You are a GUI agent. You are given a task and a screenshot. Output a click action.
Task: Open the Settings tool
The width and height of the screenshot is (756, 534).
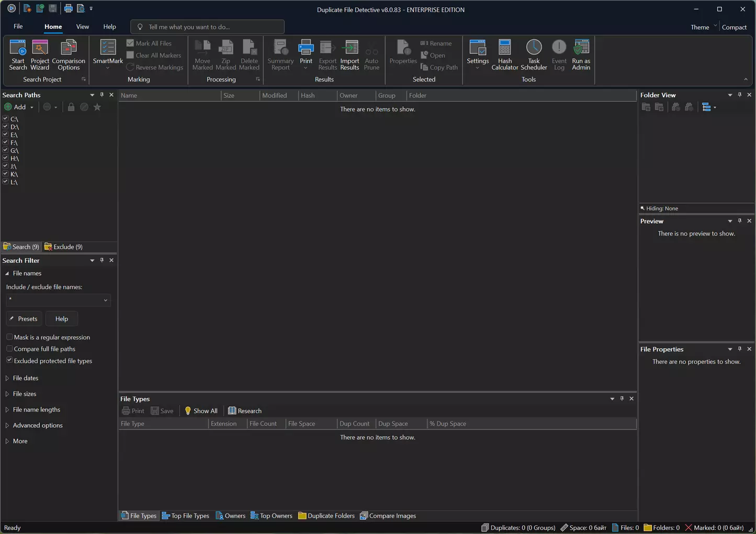point(478,55)
